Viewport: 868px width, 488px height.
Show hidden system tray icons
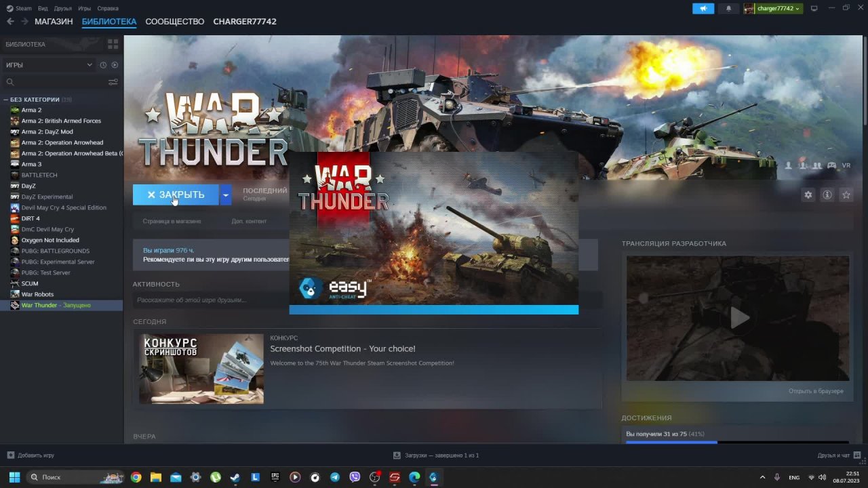tap(762, 477)
